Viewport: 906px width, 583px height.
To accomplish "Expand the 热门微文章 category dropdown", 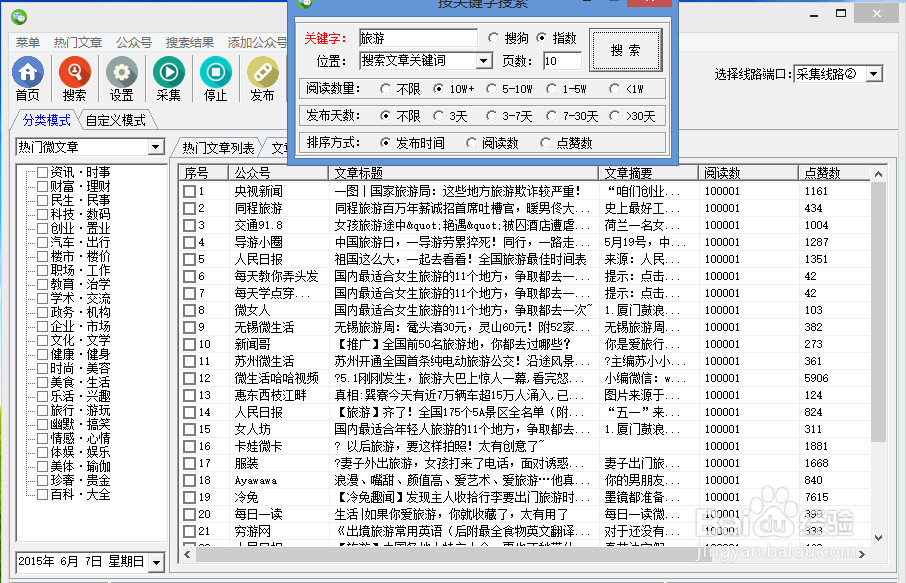I will click(155, 147).
